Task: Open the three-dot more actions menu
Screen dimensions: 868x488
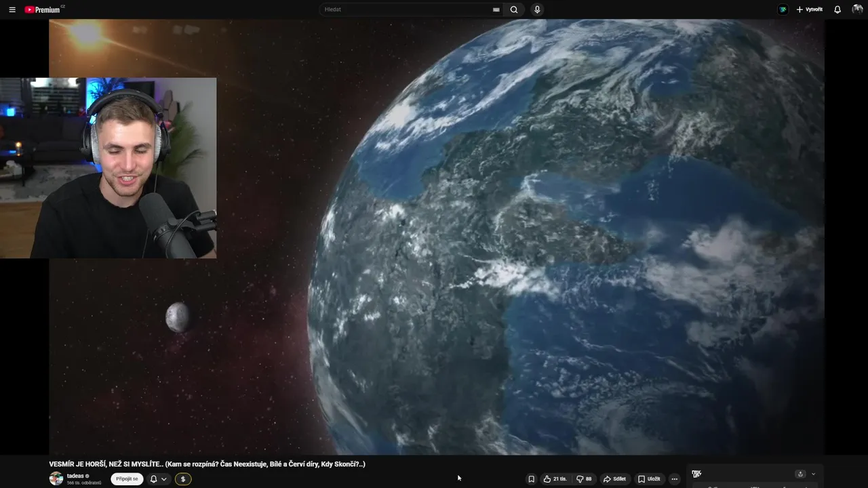Action: coord(674,479)
